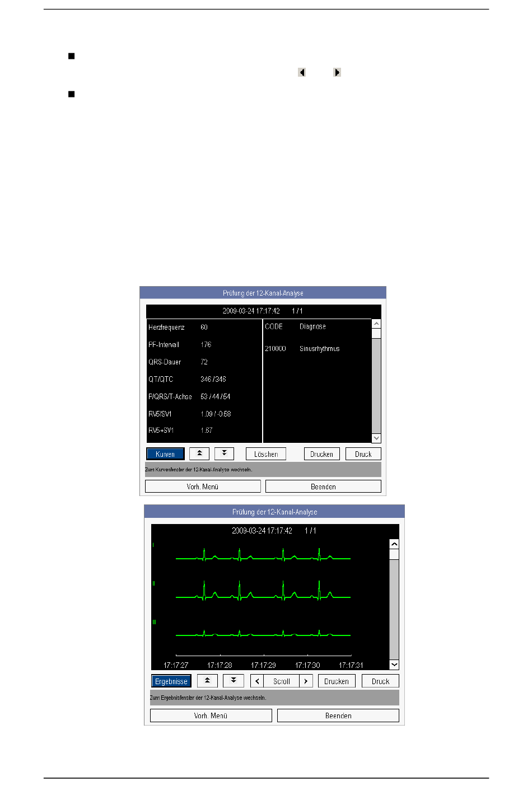Viewport: 532px width, 795px height.
Task: Click lead II ECG waveform
Action: (263, 591)
